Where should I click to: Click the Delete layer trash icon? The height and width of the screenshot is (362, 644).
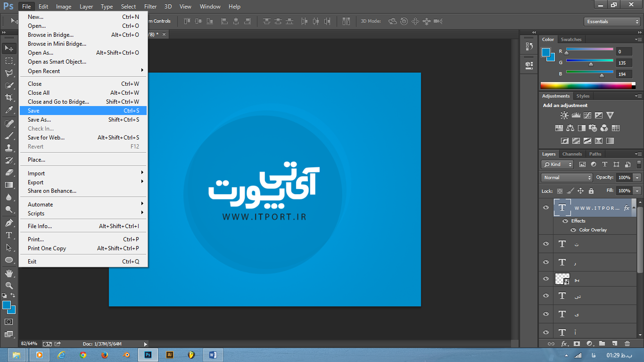(627, 344)
